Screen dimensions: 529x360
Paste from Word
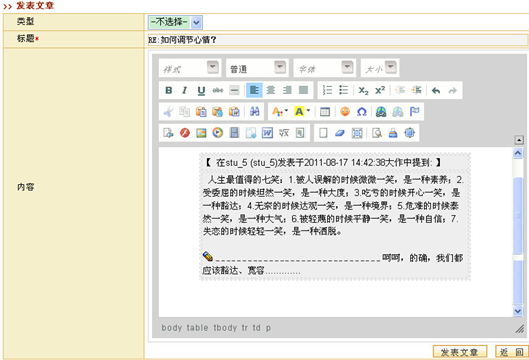[234, 111]
